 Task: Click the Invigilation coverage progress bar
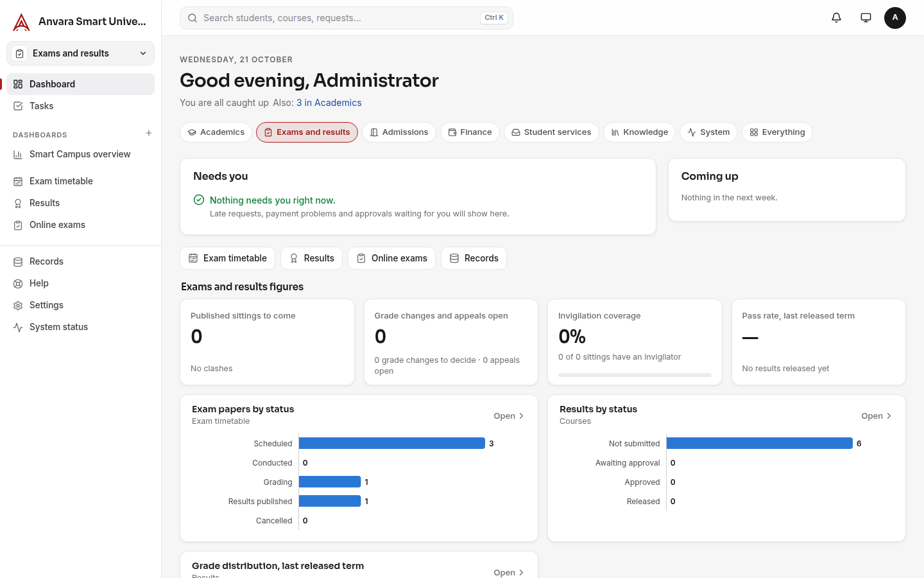[635, 375]
